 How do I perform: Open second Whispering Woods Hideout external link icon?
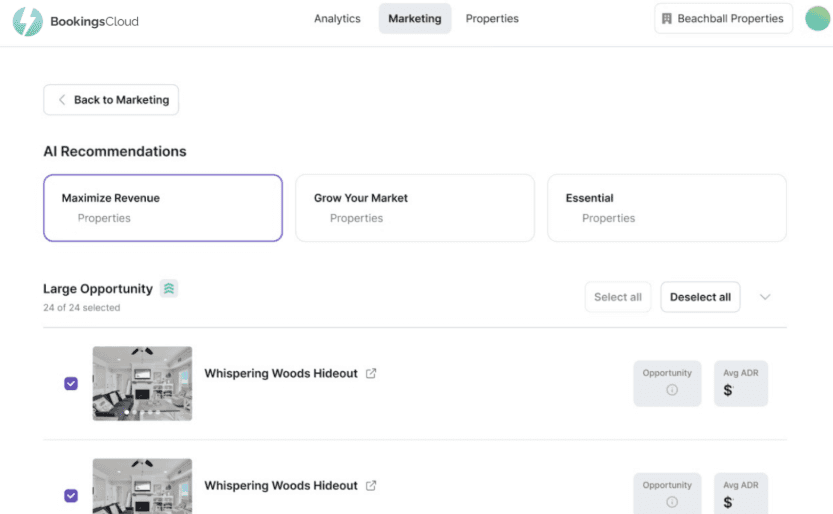[371, 485]
